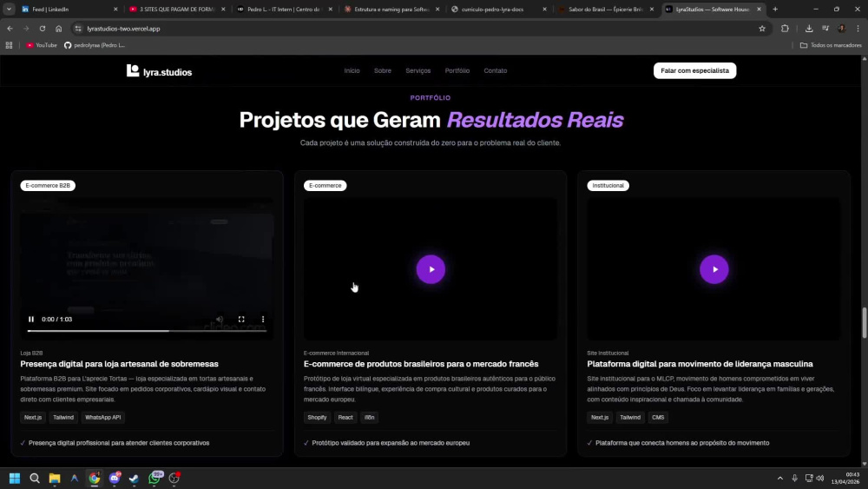Open pedrolyraa GitHub bookmark
The height and width of the screenshot is (489, 868).
(95, 45)
